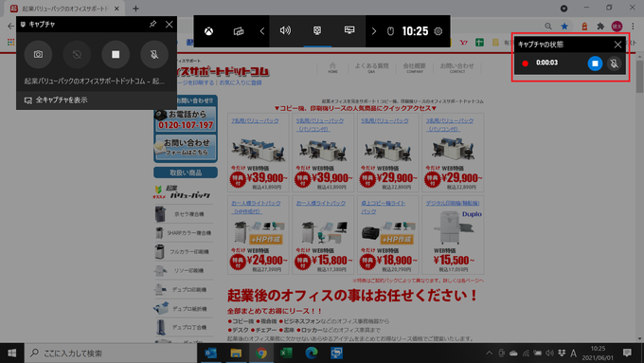Click the Duplo printer product image
Image resolution: width=644 pixels, height=363 pixels.
[453, 227]
